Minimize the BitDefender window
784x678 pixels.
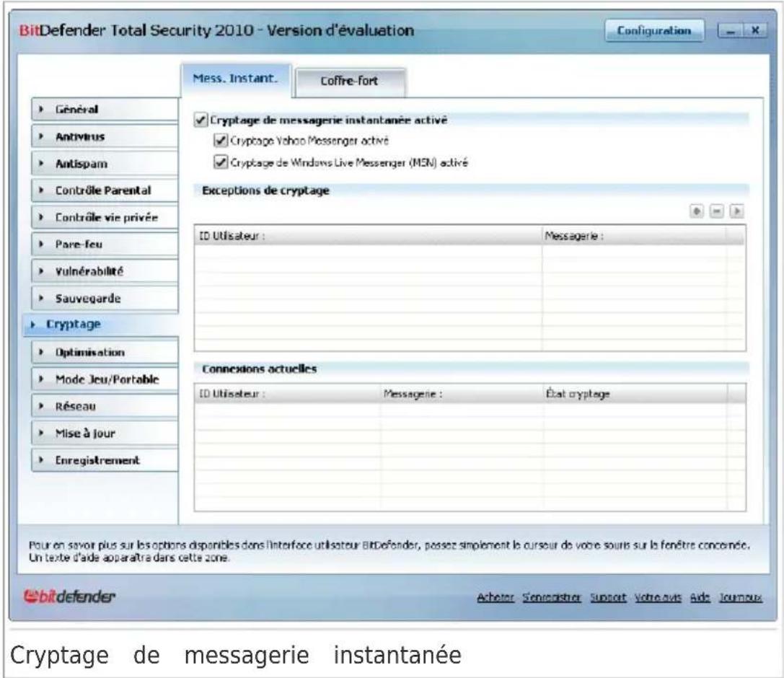(731, 31)
